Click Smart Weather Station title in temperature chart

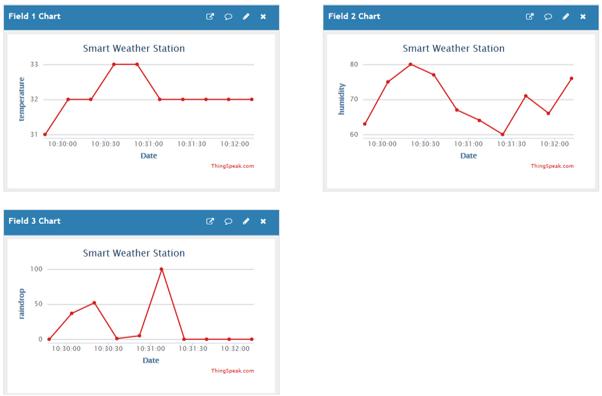coord(134,48)
